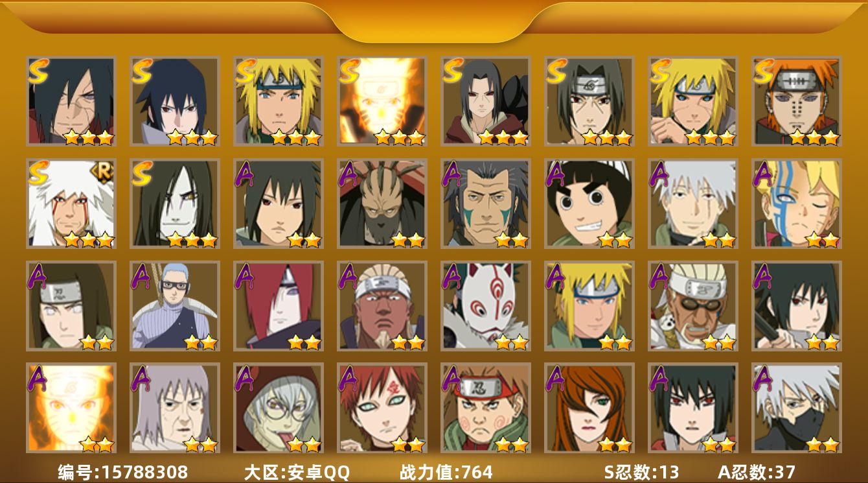Open the A-rank glowing flame ninja portrait
This screenshot has height=483, width=868.
pos(71,408)
